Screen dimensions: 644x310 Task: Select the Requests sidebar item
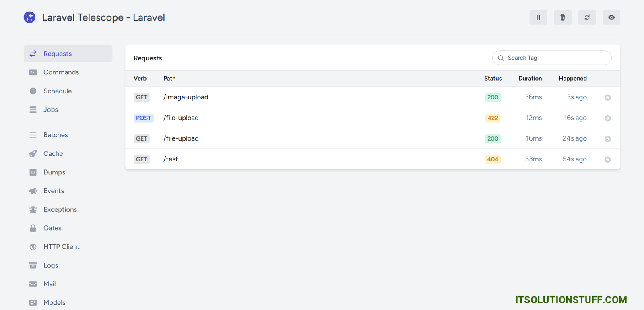(58, 54)
